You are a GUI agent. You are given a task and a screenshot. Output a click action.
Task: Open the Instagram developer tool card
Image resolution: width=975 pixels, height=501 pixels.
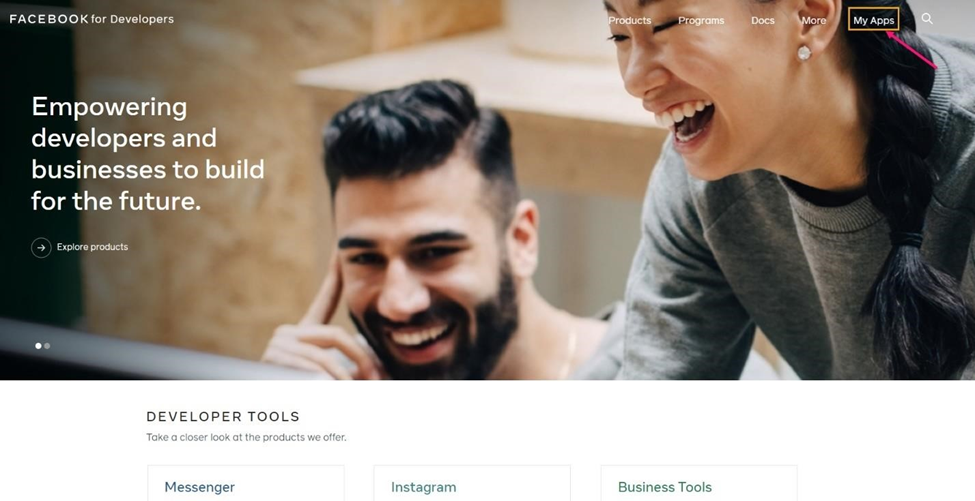click(x=472, y=483)
